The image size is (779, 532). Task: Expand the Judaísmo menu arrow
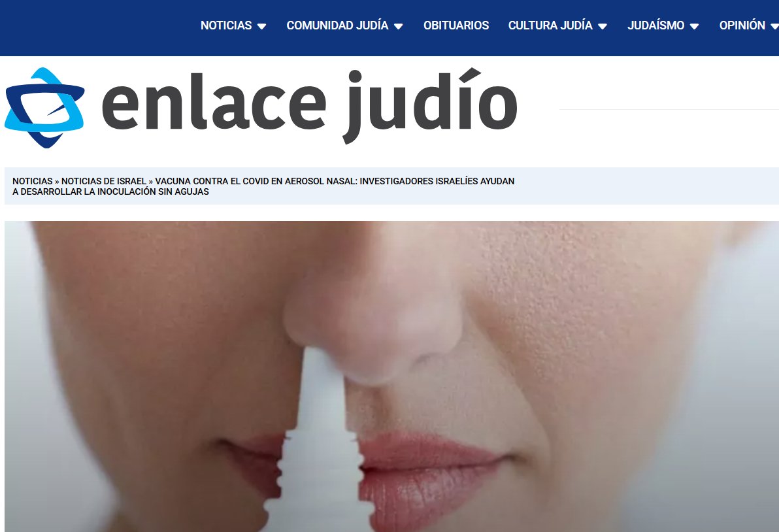(x=695, y=27)
